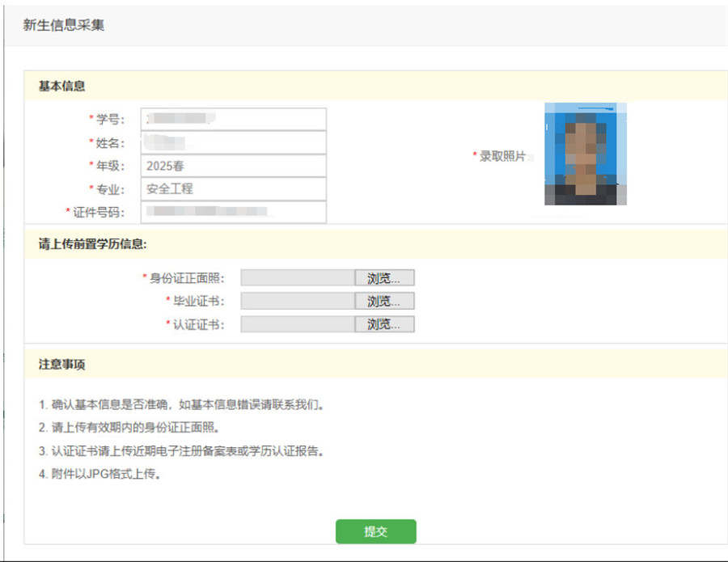
Task: Click the 注意事项 section header
Action: point(62,365)
